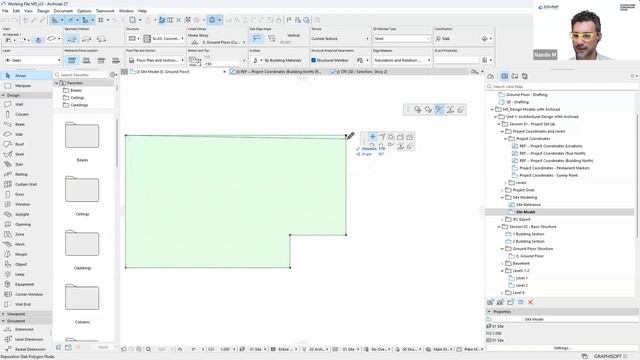Toggle the Slabs layer eye icon
This screenshot has height=360, width=640.
7,60
